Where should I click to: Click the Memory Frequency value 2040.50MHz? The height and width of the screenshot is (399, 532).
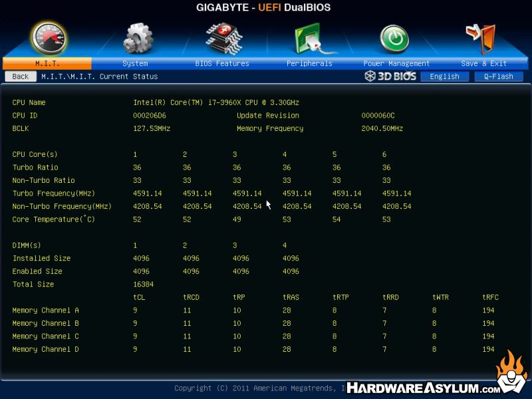382,128
